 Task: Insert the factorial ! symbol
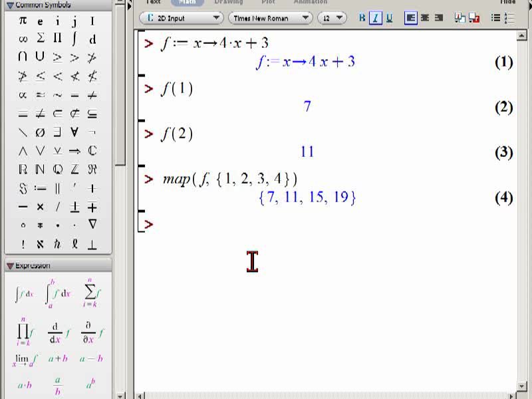(x=23, y=244)
